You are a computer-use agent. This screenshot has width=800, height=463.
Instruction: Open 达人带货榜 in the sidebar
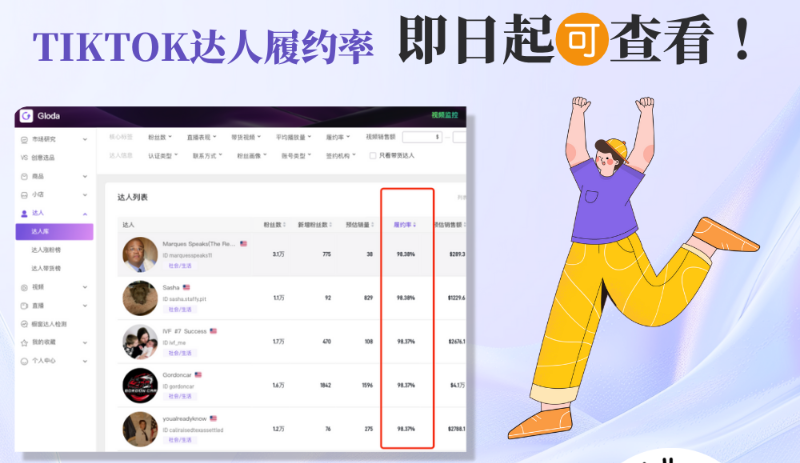click(x=46, y=269)
